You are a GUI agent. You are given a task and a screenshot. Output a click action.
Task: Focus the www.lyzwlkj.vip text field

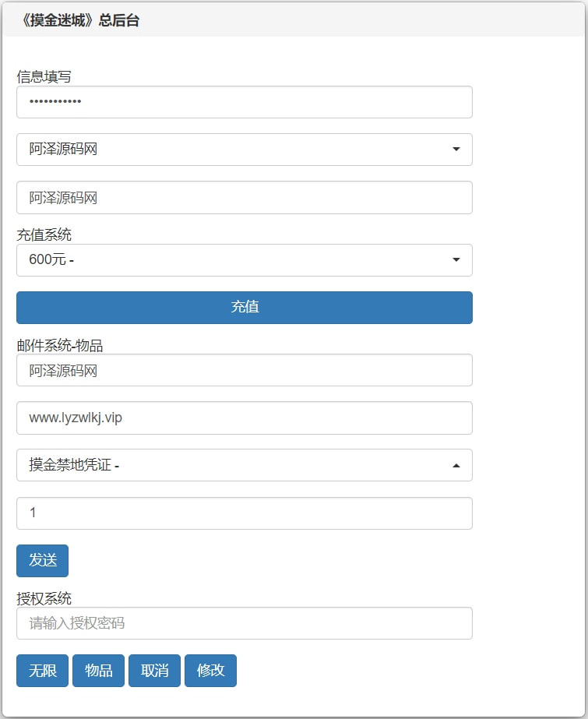[244, 418]
